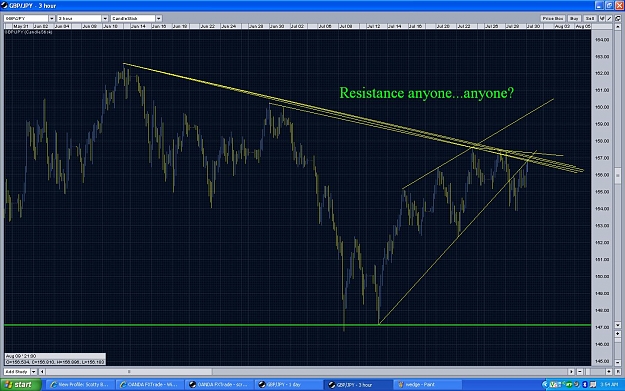Click the zoom in plus button at bottom right
The image size is (625, 391).
pyautogui.click(x=609, y=371)
